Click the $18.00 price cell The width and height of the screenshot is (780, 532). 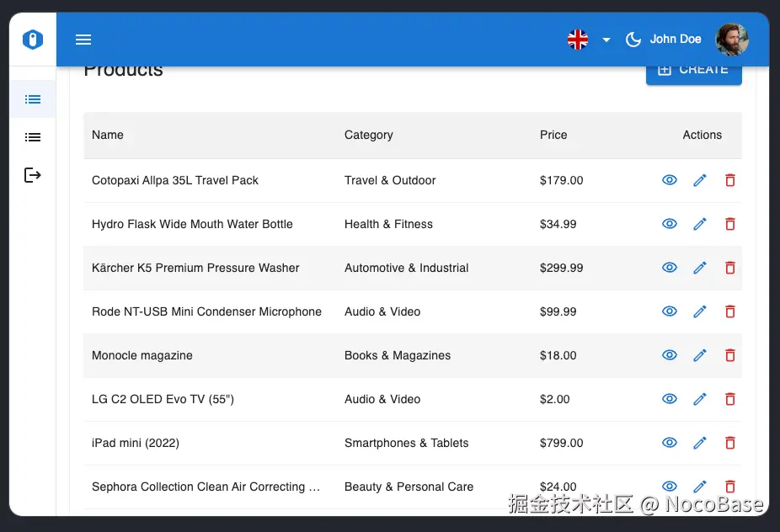click(x=558, y=355)
